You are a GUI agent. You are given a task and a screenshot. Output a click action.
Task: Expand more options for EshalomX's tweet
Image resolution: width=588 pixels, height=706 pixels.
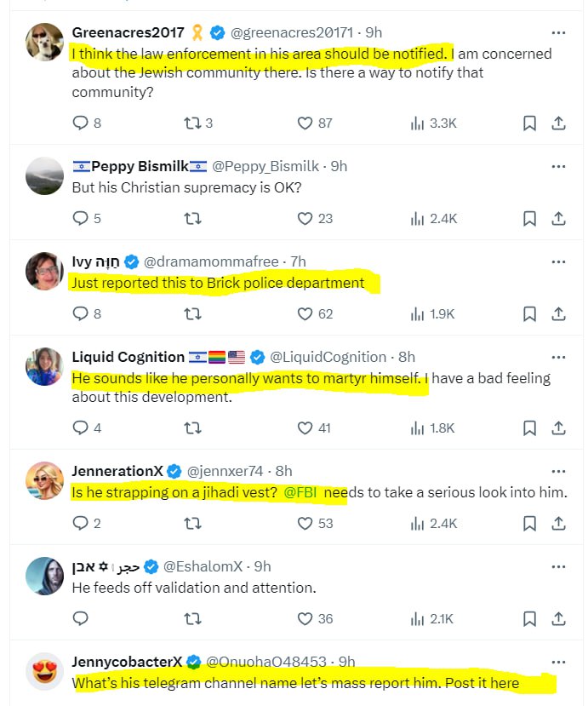(x=558, y=565)
